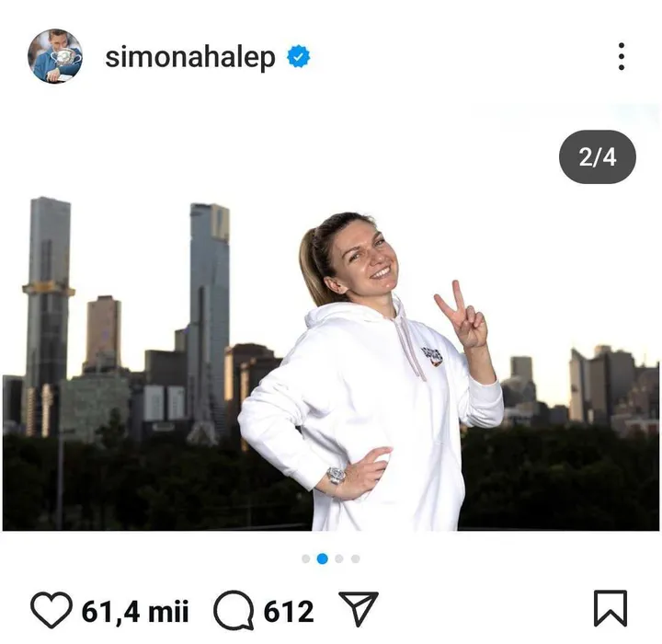Screen dimensions: 662x644
Task: Click the peace sign hand in photo
Action: [462, 316]
